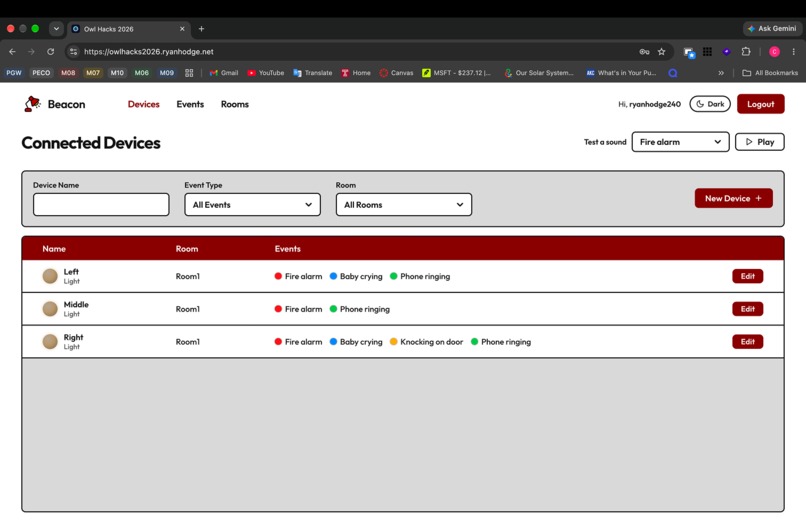Click the Name column header
Screen dimensions: 806x523
point(54,249)
